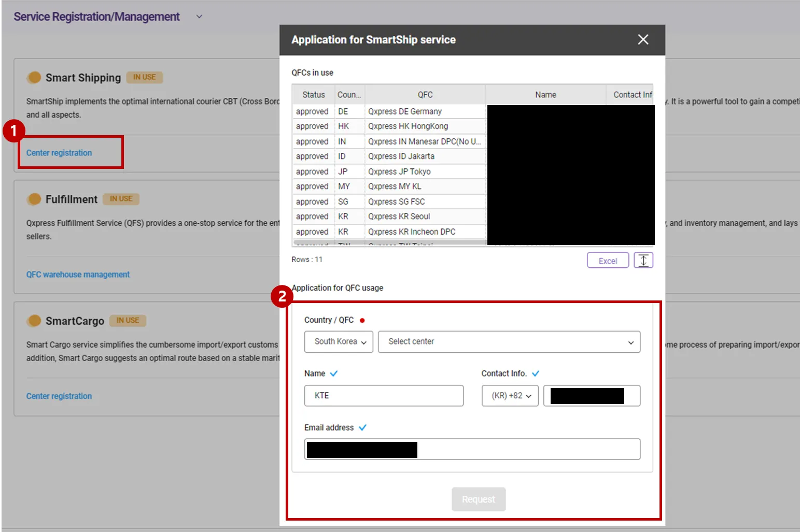Open Center registration under Smart Shipping
Screen dimensions: 800x532
coord(59,153)
